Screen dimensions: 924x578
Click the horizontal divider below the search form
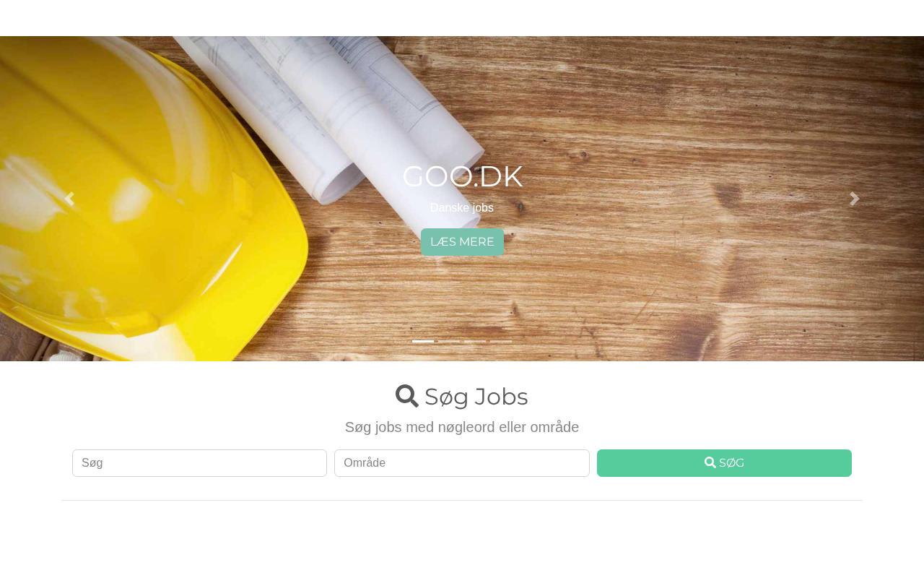pos(462,500)
